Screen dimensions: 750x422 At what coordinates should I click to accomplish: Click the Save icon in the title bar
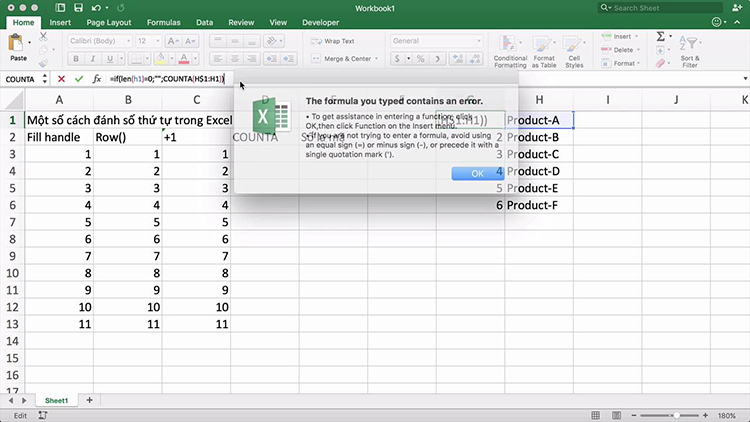pos(78,8)
